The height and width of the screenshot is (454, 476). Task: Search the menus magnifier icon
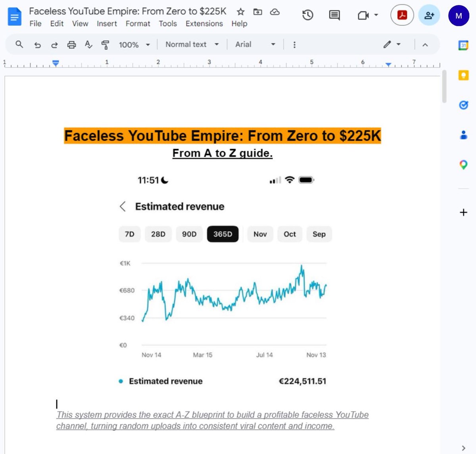[x=19, y=44]
